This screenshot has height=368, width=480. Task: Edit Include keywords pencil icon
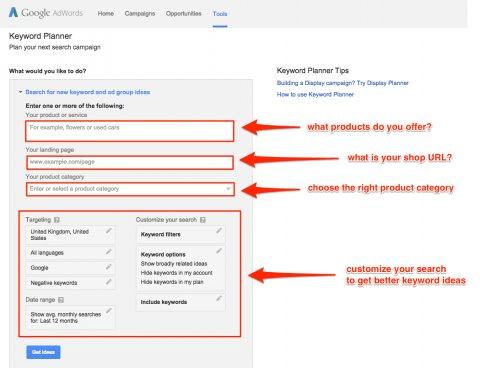[x=219, y=298]
